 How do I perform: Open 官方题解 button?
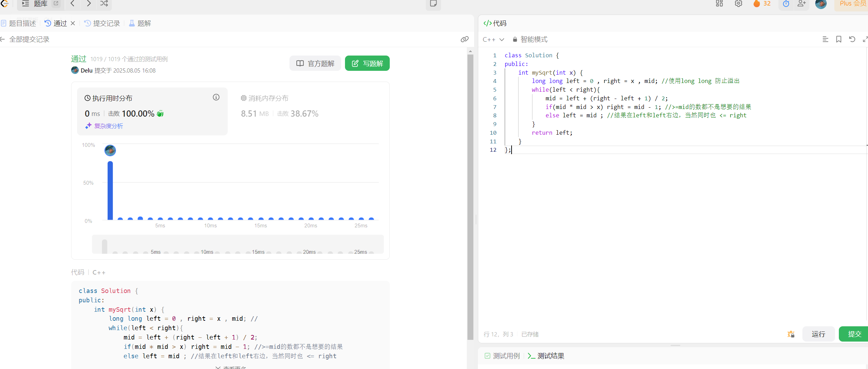tap(315, 63)
